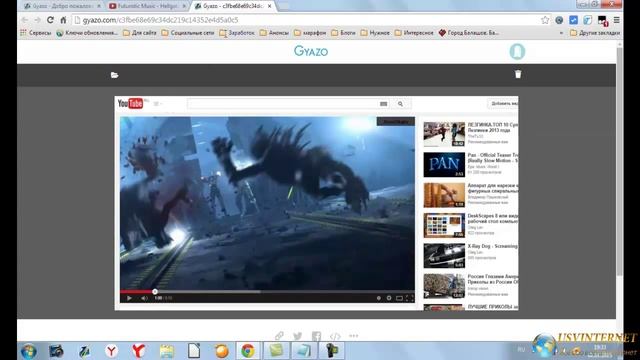Open the Для сайта bookmarks folder
Image resolution: width=640 pixels, height=360 pixels.
tap(140, 33)
